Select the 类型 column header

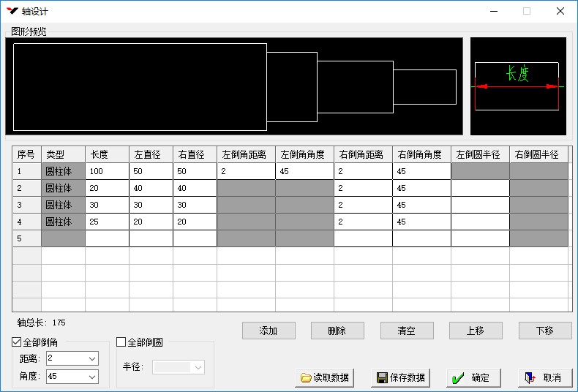[64, 154]
